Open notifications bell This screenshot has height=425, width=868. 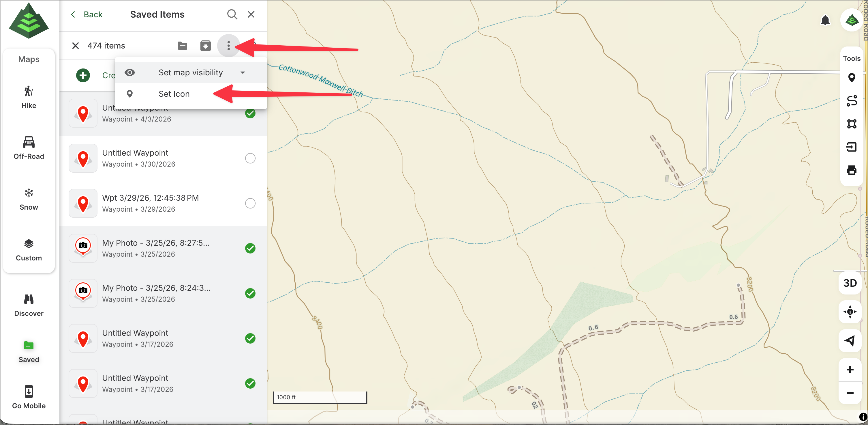coord(825,20)
